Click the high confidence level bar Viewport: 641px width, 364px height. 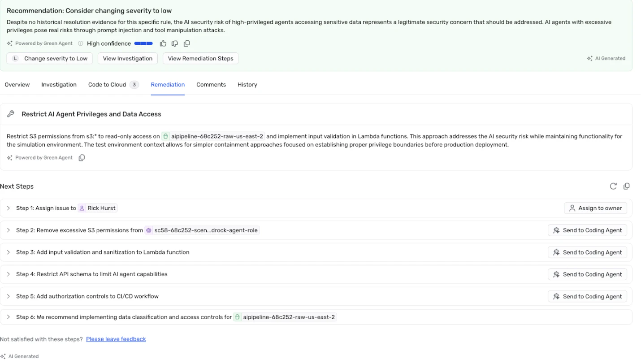click(x=143, y=43)
